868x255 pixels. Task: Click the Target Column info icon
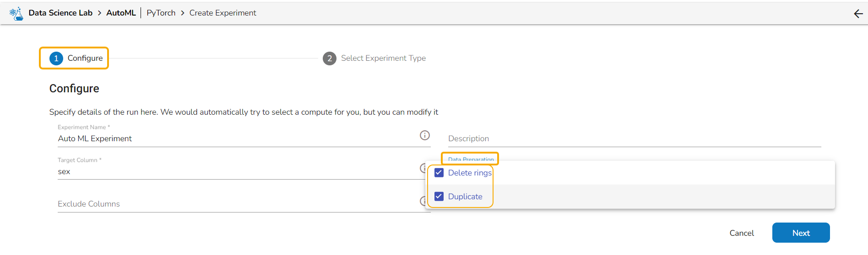pyautogui.click(x=422, y=168)
